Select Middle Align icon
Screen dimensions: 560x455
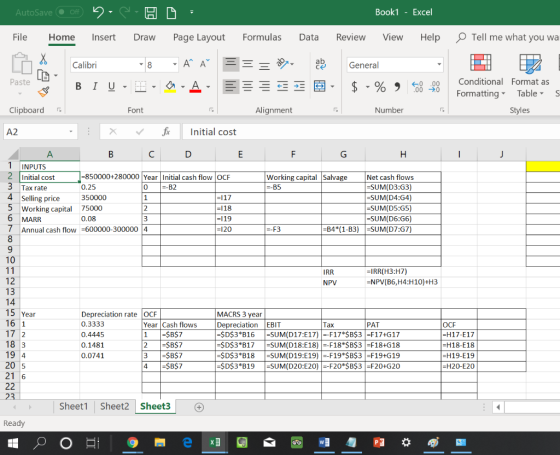coord(248,64)
